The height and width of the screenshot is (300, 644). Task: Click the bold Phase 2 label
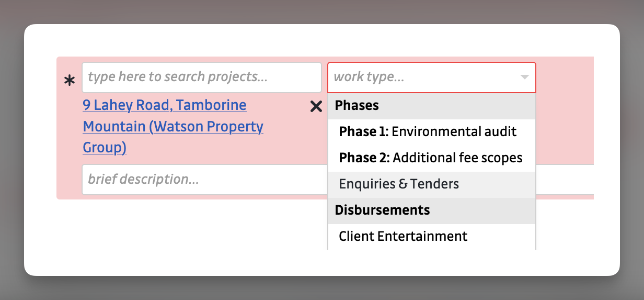[363, 158]
